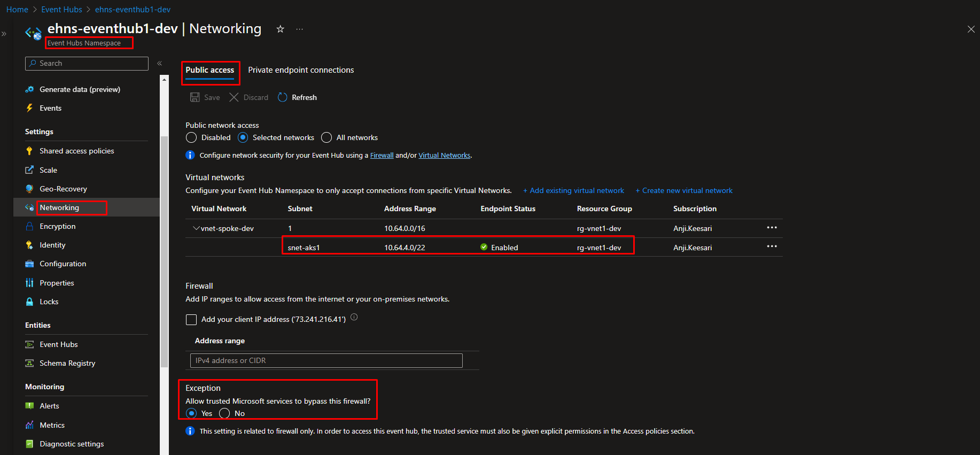Click the IPv4 address or CIDR field

pos(326,360)
